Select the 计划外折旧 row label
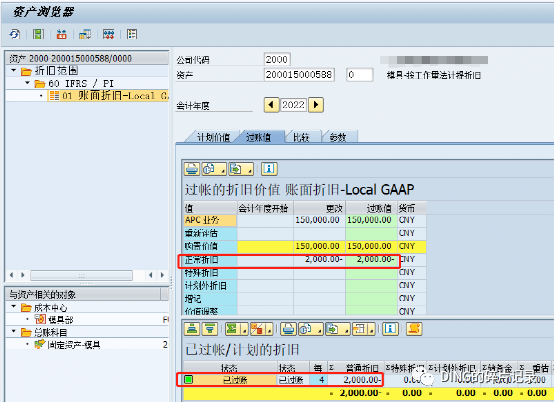554x402 pixels. click(x=210, y=286)
